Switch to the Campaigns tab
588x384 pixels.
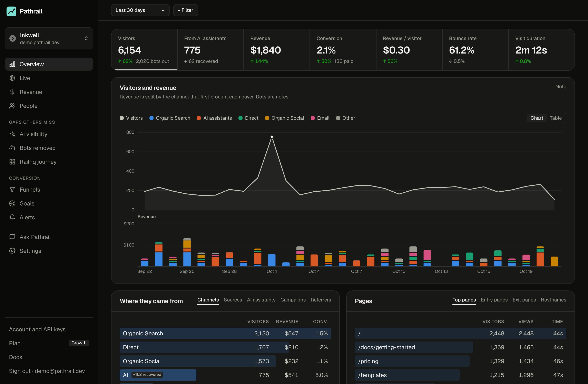[x=293, y=300]
